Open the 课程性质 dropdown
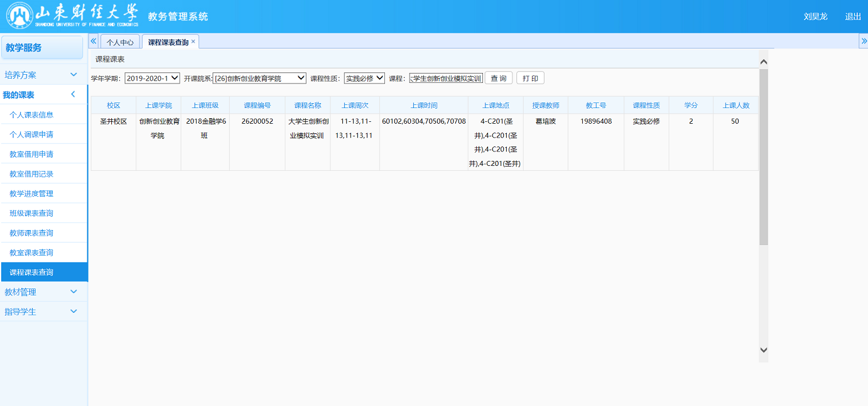868x406 pixels. coord(364,78)
